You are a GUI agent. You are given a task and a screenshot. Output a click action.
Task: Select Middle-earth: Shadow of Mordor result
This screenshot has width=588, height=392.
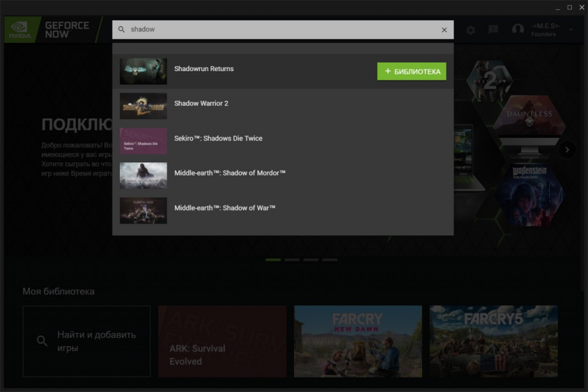[x=230, y=173]
